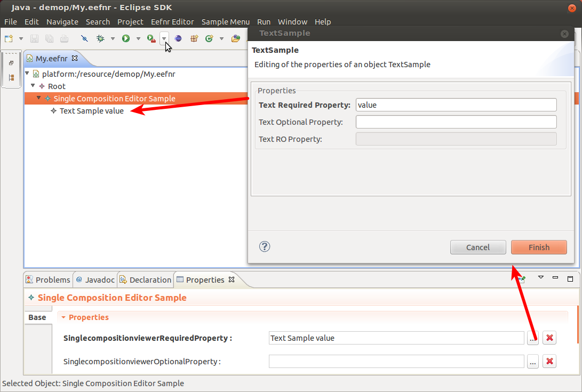Collapse the platform:/resource/demop/My.eefnr tree node
582x392 pixels.
[x=27, y=74]
